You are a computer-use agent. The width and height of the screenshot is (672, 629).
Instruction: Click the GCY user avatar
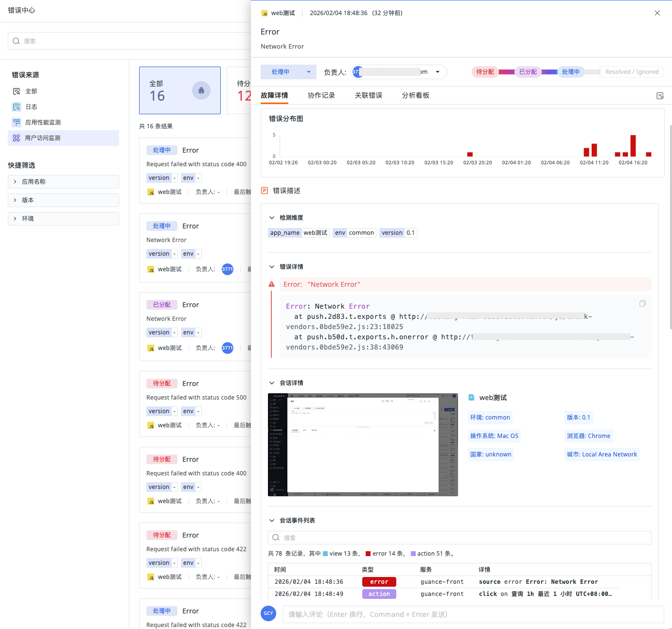268,613
